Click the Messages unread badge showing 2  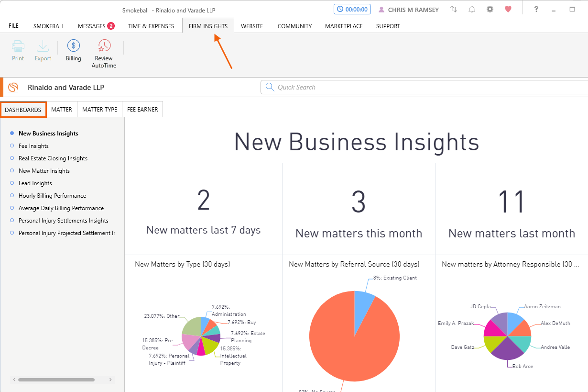coord(111,26)
